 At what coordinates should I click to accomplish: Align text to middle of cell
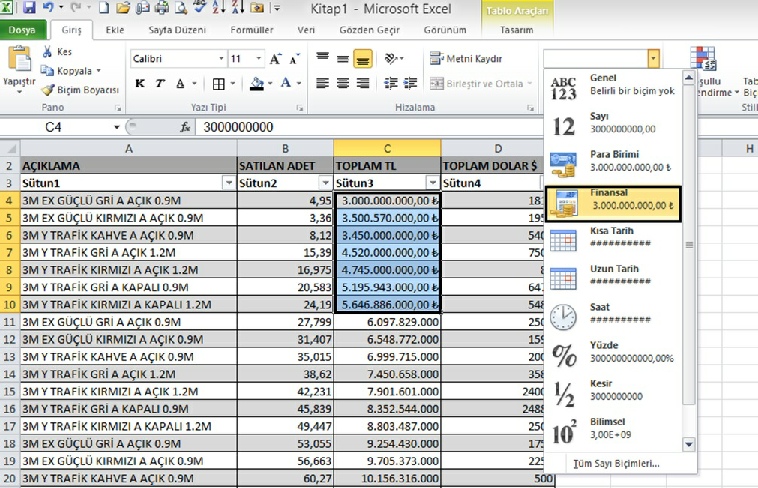tap(343, 59)
